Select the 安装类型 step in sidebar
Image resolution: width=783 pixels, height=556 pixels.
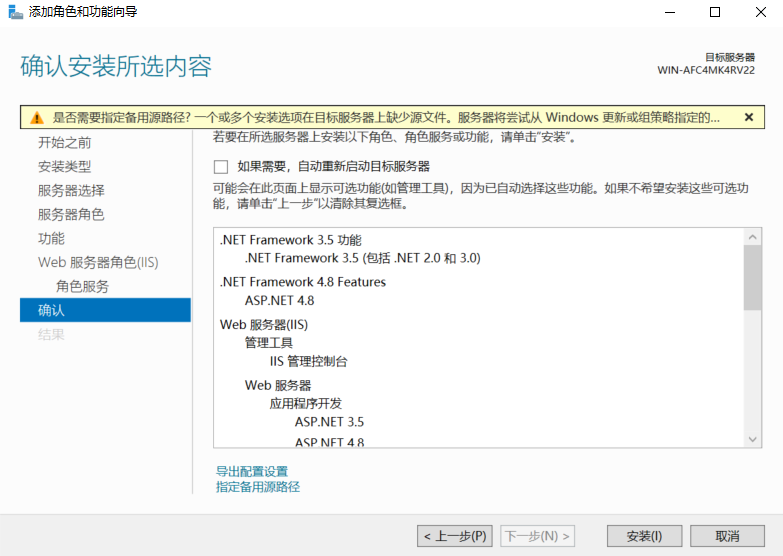click(x=64, y=166)
